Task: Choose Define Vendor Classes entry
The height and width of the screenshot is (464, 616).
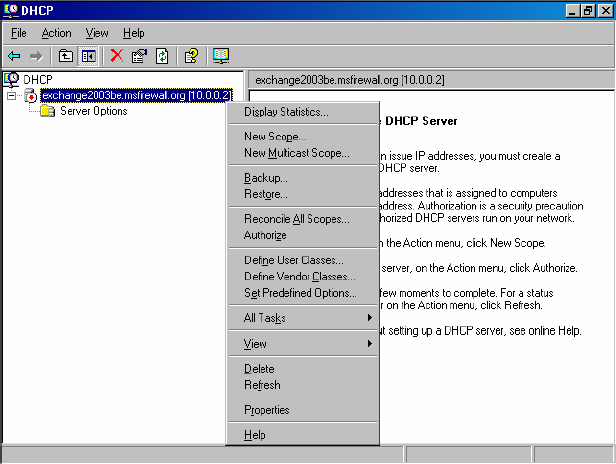Action: click(x=303, y=277)
